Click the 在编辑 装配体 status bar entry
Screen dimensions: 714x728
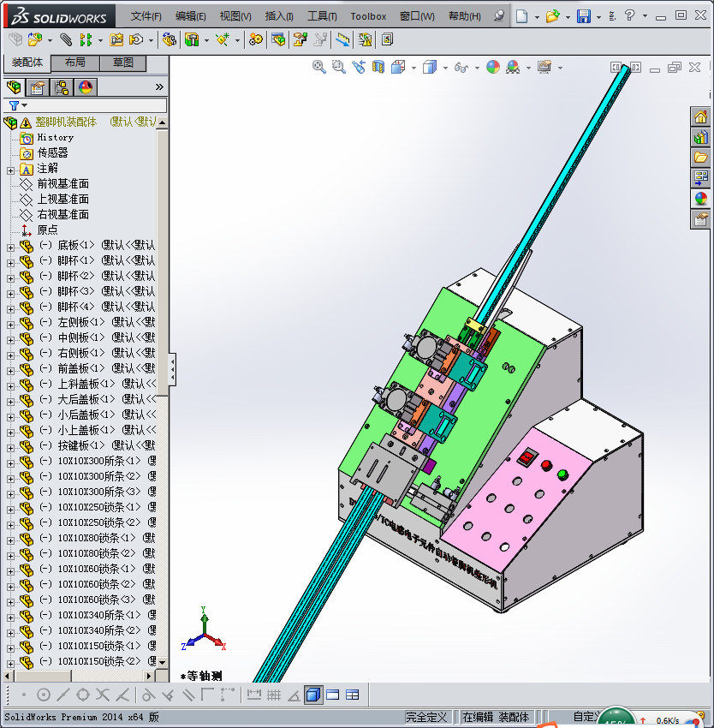496,717
